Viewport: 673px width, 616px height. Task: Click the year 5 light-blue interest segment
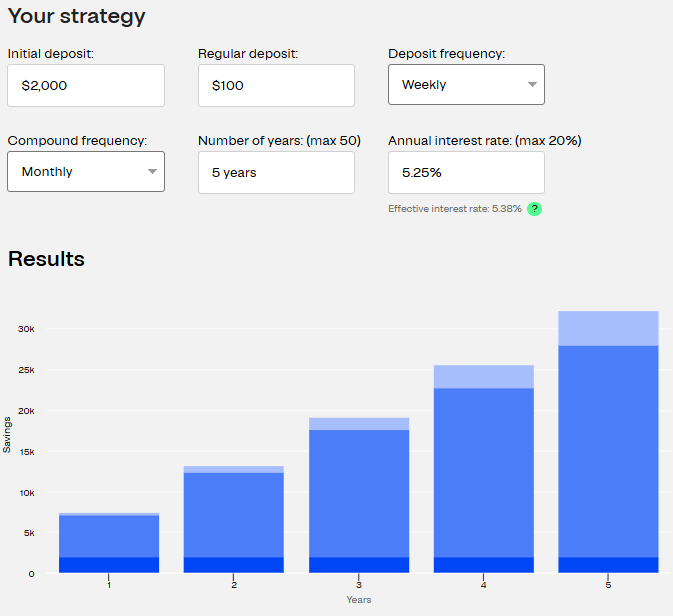608,328
